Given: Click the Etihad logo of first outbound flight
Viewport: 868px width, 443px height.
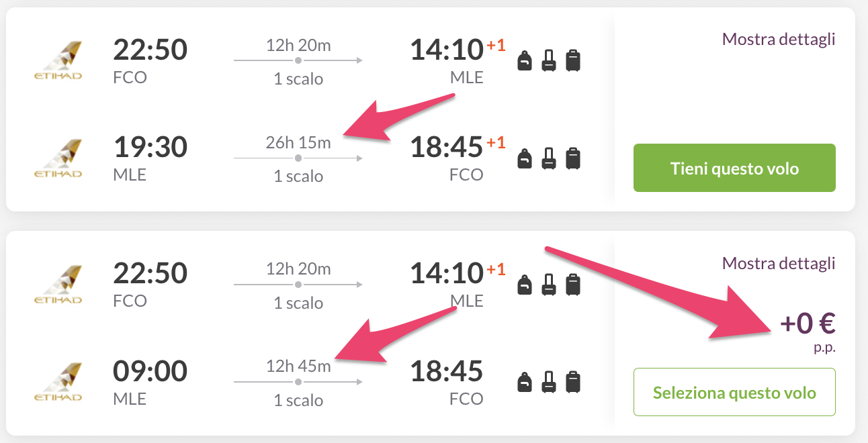Looking at the screenshot, I should tap(58, 60).
